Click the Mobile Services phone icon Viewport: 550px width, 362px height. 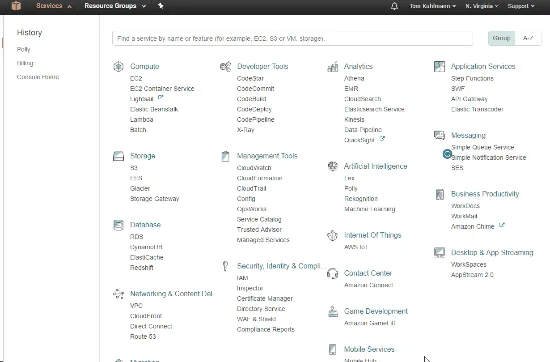point(333,349)
